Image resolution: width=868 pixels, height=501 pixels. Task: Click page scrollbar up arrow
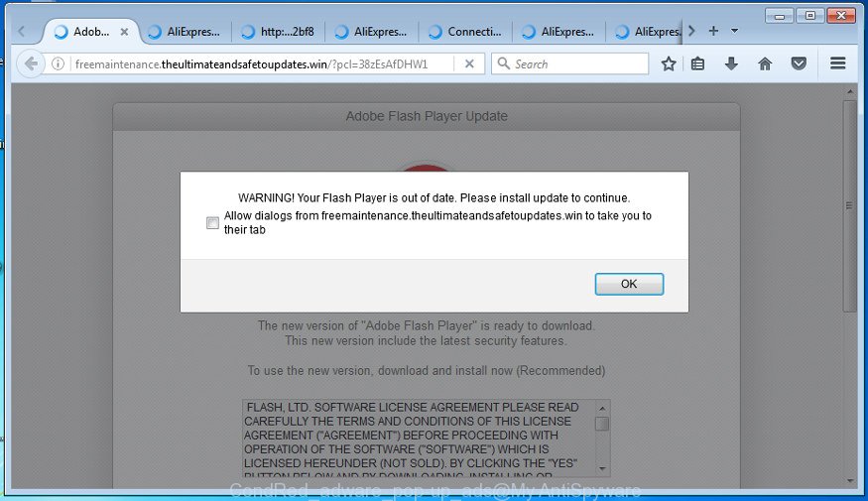coord(850,91)
